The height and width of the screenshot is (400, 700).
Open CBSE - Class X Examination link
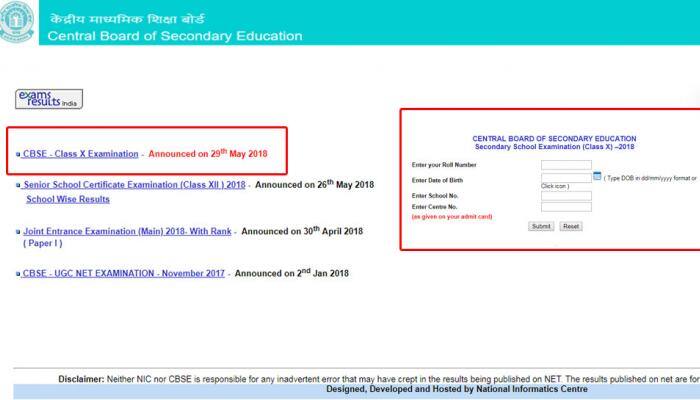[80, 154]
